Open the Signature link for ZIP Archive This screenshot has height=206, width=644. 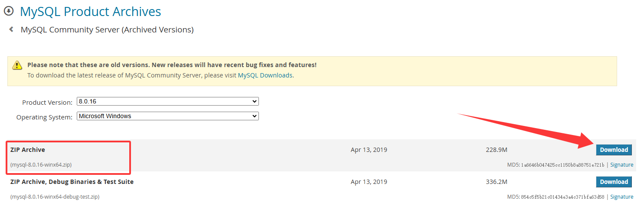point(621,165)
